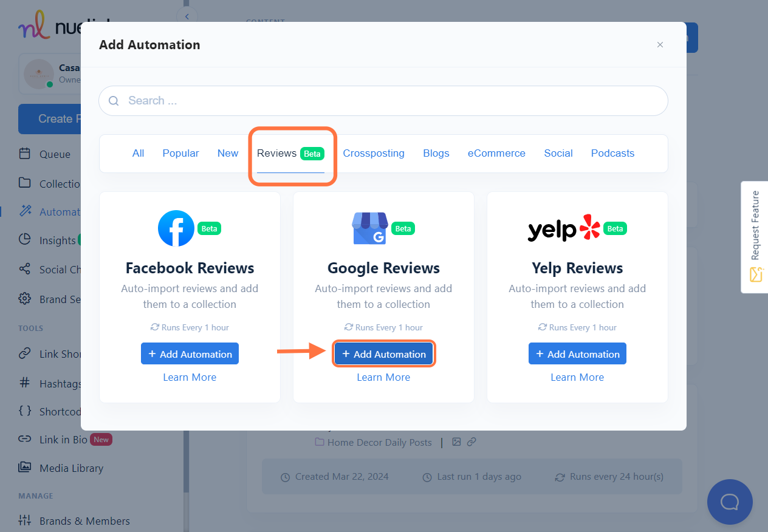768x532 pixels.
Task: Switch to the Crossposting tab
Action: [x=374, y=153]
